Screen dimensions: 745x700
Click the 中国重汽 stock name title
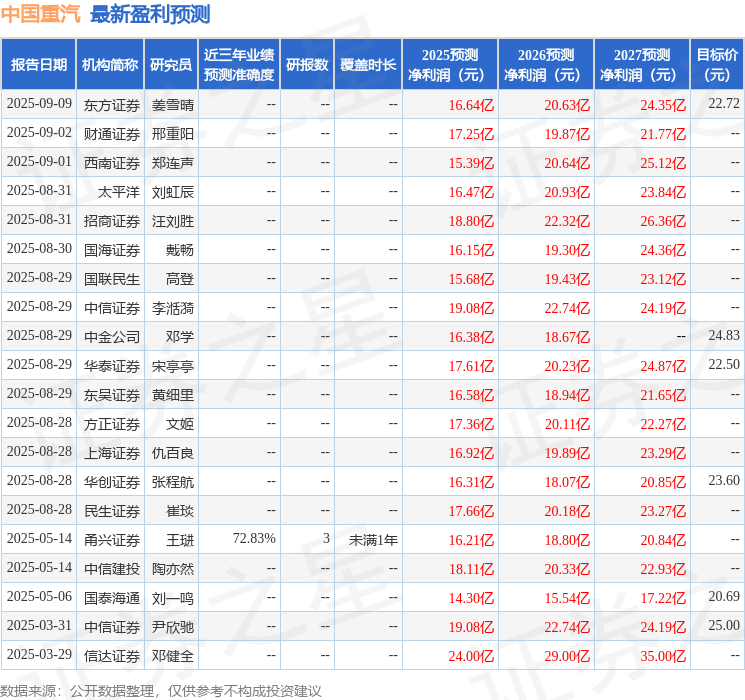pyautogui.click(x=42, y=14)
